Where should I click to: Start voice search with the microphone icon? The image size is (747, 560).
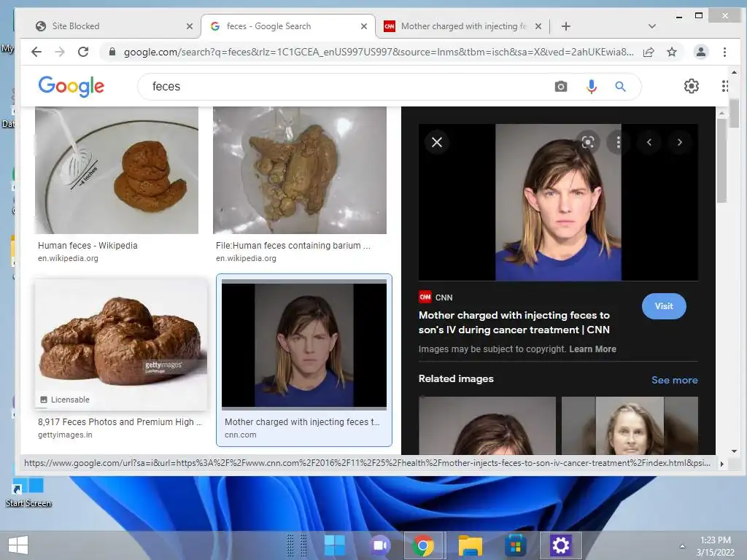(591, 87)
